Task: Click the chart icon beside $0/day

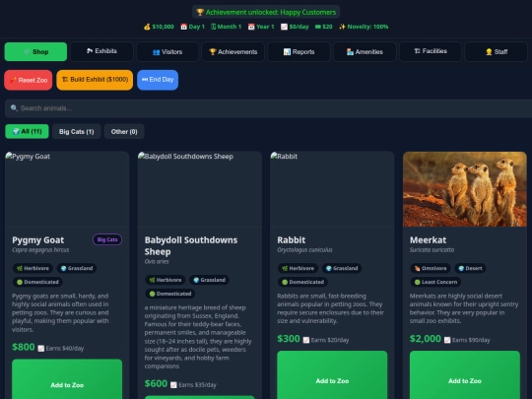Action: (x=284, y=27)
